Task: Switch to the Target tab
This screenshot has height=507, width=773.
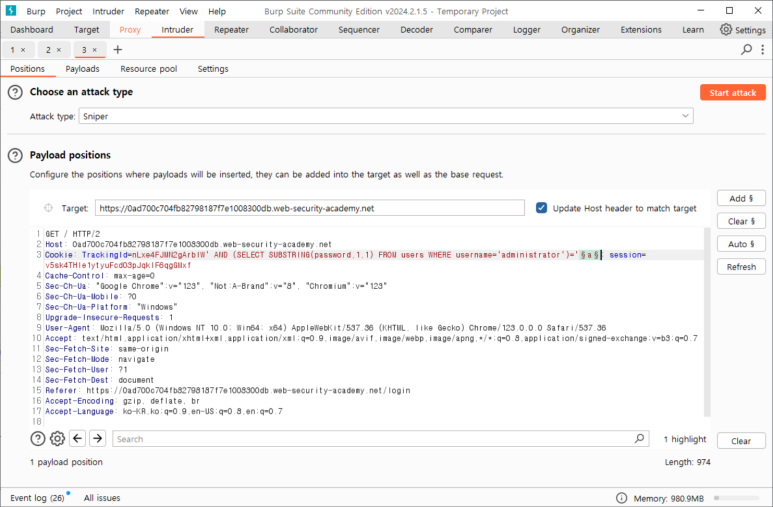Action: [x=86, y=30]
